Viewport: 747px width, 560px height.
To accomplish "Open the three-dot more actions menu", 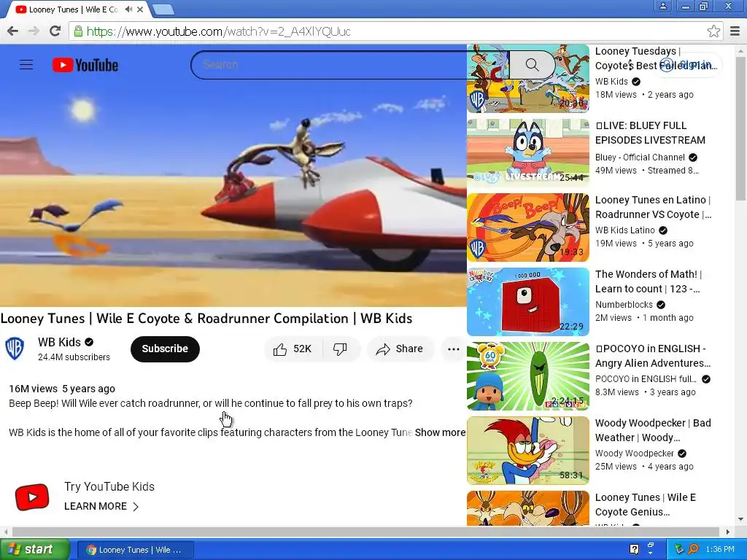I will [x=454, y=349].
